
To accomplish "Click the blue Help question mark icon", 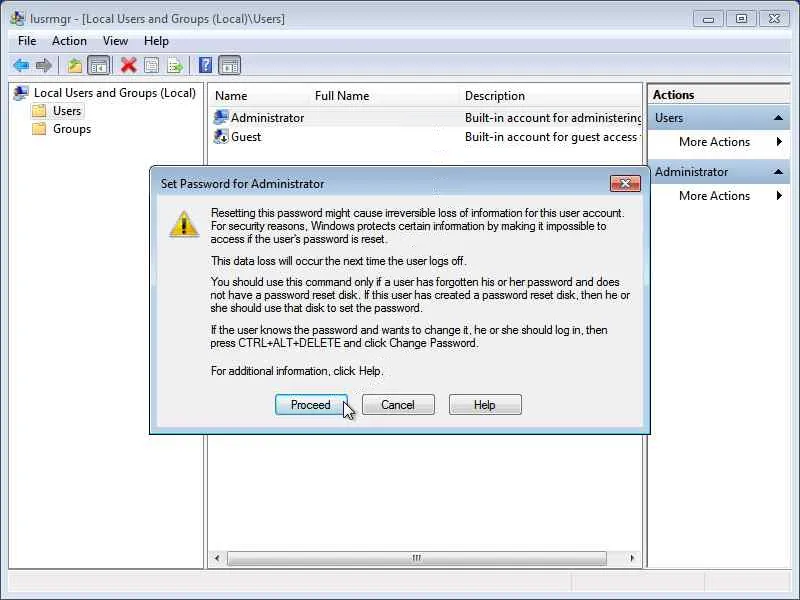I will click(205, 65).
